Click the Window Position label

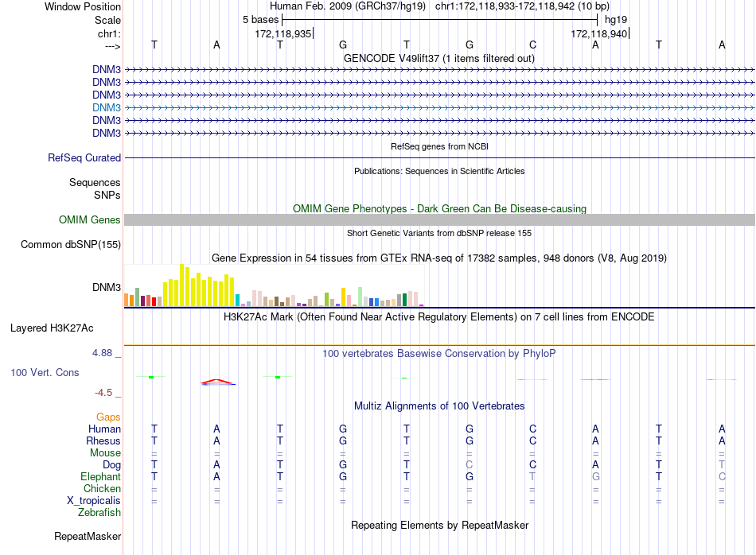tap(83, 6)
